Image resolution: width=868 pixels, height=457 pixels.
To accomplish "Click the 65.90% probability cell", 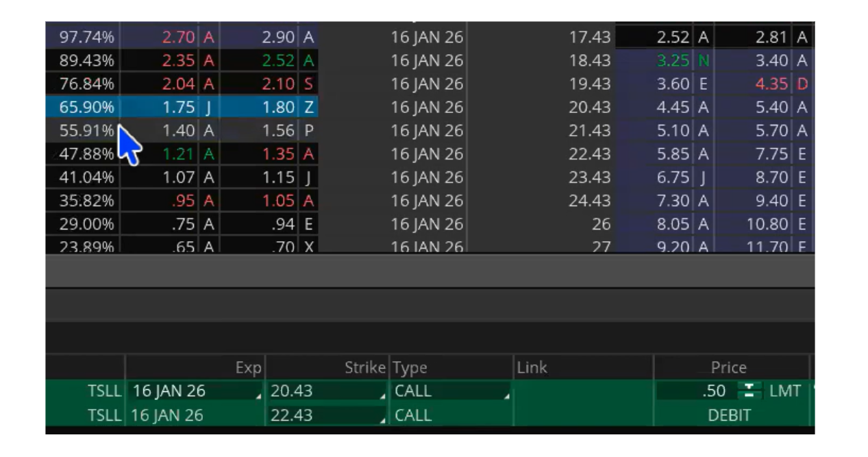I will coord(86,108).
